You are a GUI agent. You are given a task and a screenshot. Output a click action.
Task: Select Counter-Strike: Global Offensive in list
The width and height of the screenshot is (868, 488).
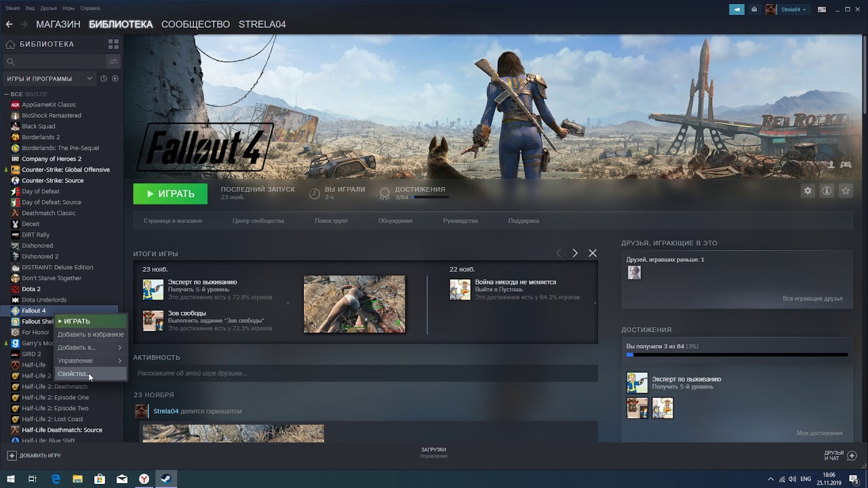coord(66,169)
